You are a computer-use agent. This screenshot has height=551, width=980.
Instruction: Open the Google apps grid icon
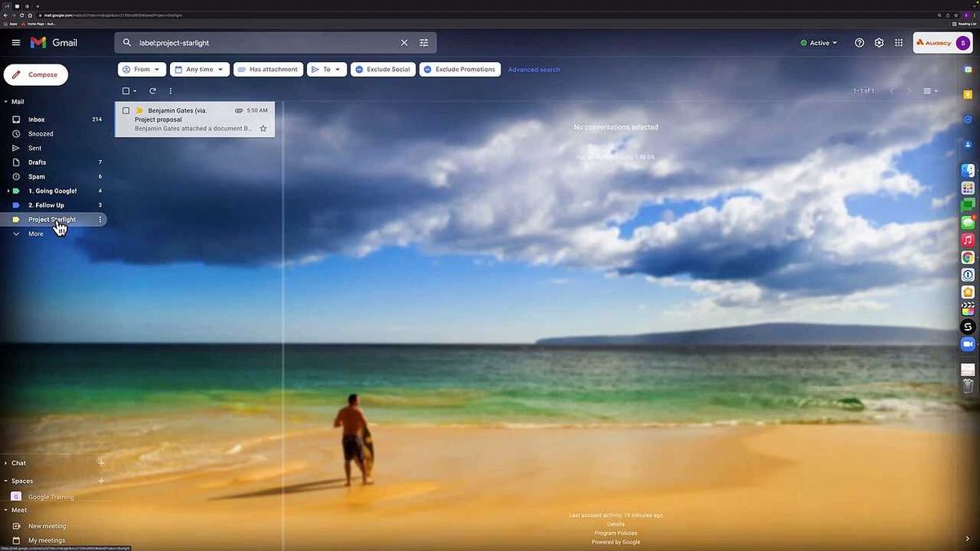(898, 42)
